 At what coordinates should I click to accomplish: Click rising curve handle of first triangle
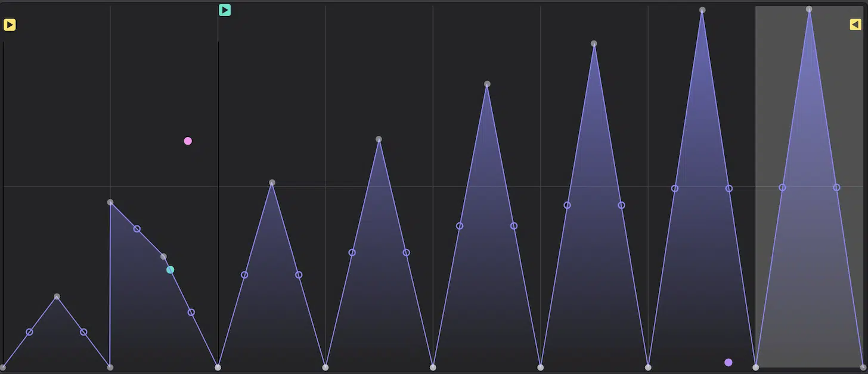(x=29, y=332)
